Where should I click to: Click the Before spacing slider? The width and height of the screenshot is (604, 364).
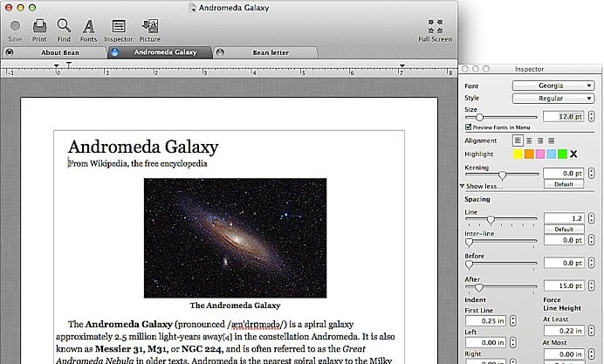[x=501, y=264]
